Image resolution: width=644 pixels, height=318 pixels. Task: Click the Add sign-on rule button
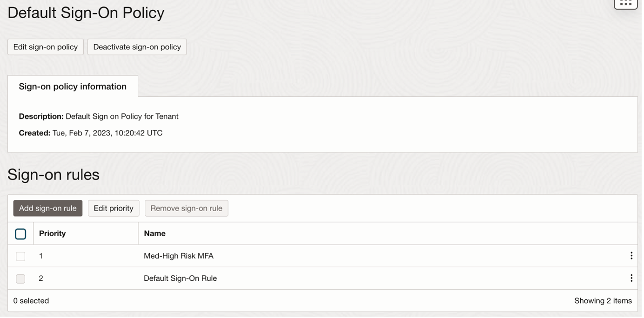pos(47,208)
